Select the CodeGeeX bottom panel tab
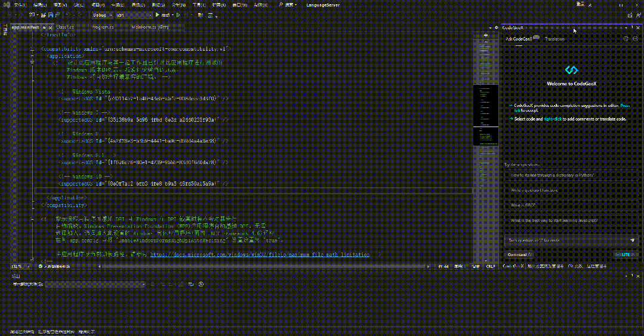The height and width of the screenshot is (336, 644). click(513, 266)
